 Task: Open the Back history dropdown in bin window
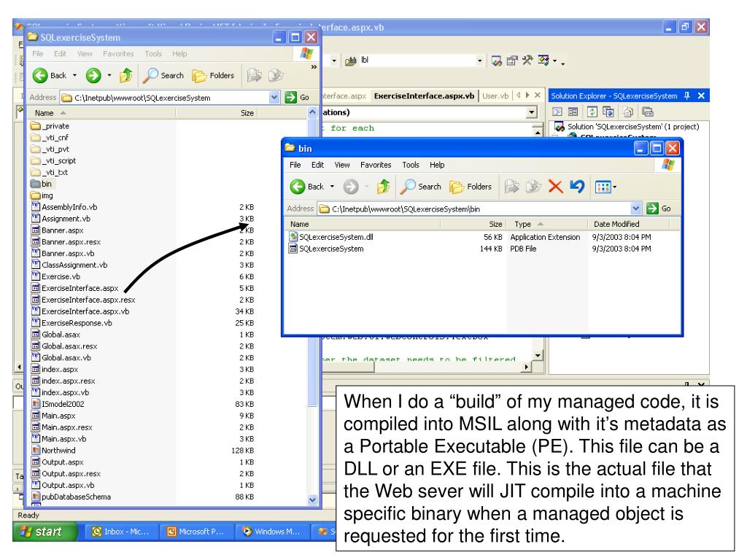coord(332,187)
